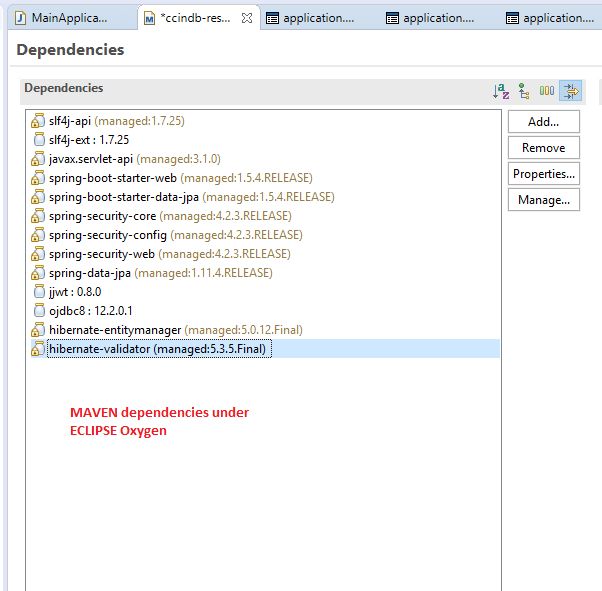The image size is (602, 591).
Task: Click the jar icon beside hibernate-validator
Action: 38,348
